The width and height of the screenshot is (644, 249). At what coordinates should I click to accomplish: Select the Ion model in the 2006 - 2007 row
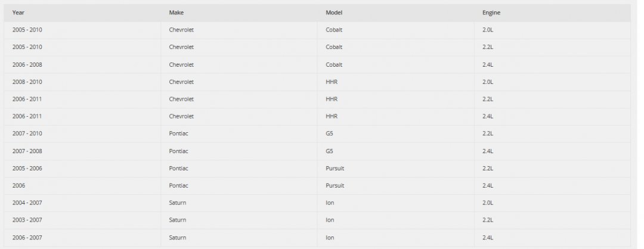330,238
